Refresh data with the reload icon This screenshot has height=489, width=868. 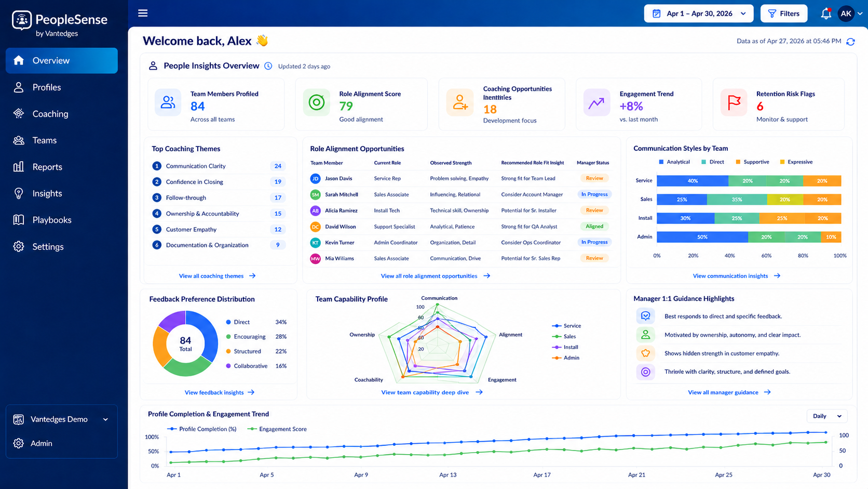point(850,42)
